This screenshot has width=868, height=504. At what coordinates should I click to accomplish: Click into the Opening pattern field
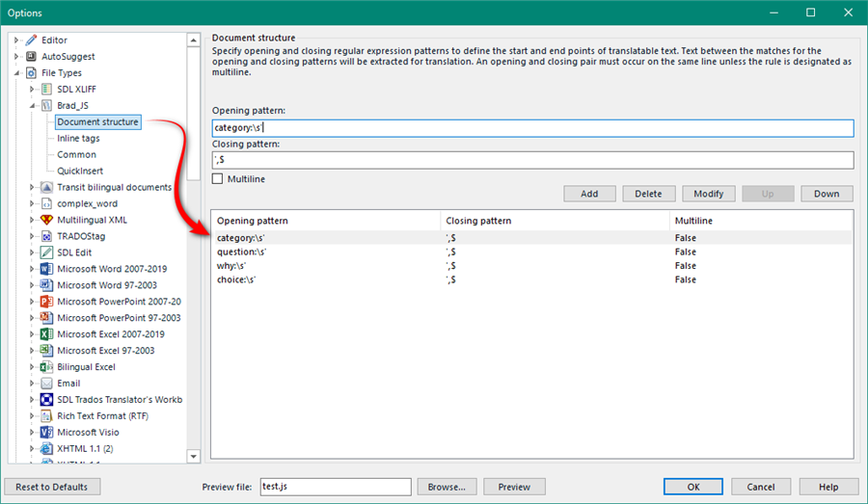pos(533,128)
